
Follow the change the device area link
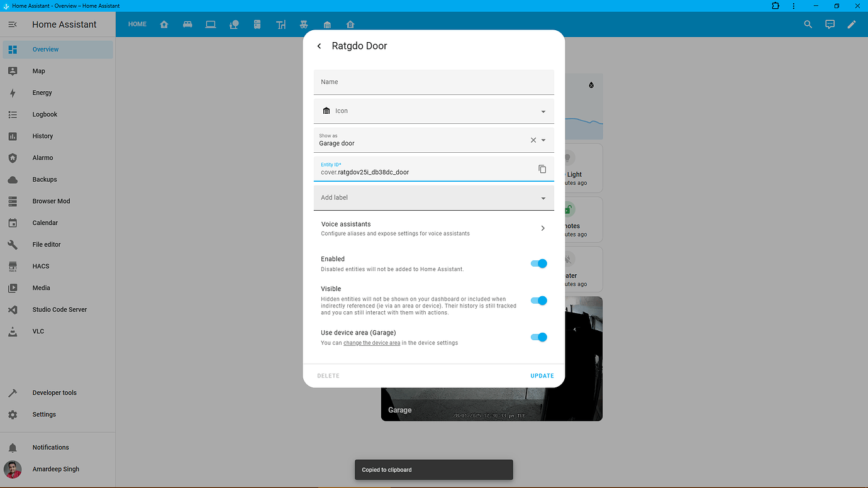[x=371, y=343]
